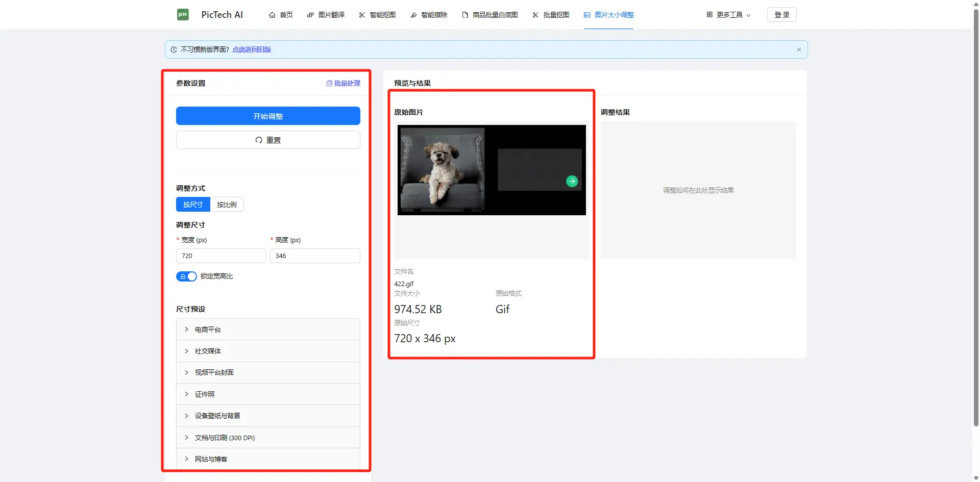Toggle the 锁定宽高比 switch off
The height and width of the screenshot is (482, 980).
pyautogui.click(x=186, y=276)
